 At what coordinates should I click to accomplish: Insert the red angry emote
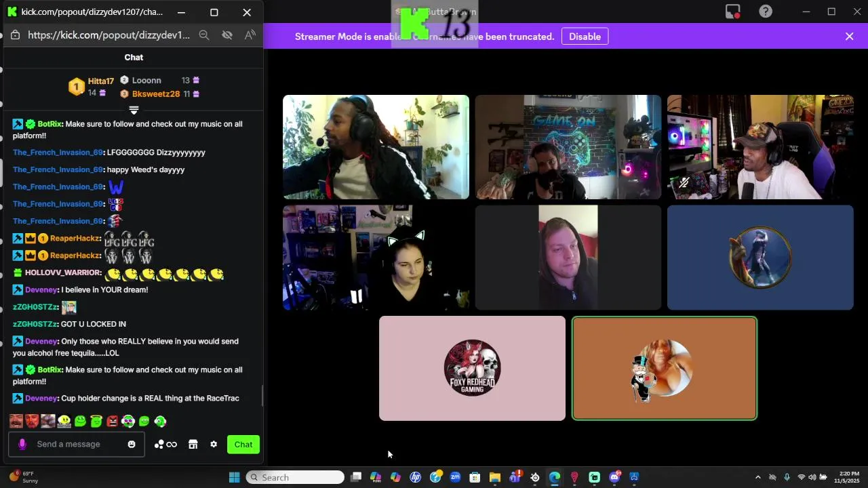coord(112,422)
